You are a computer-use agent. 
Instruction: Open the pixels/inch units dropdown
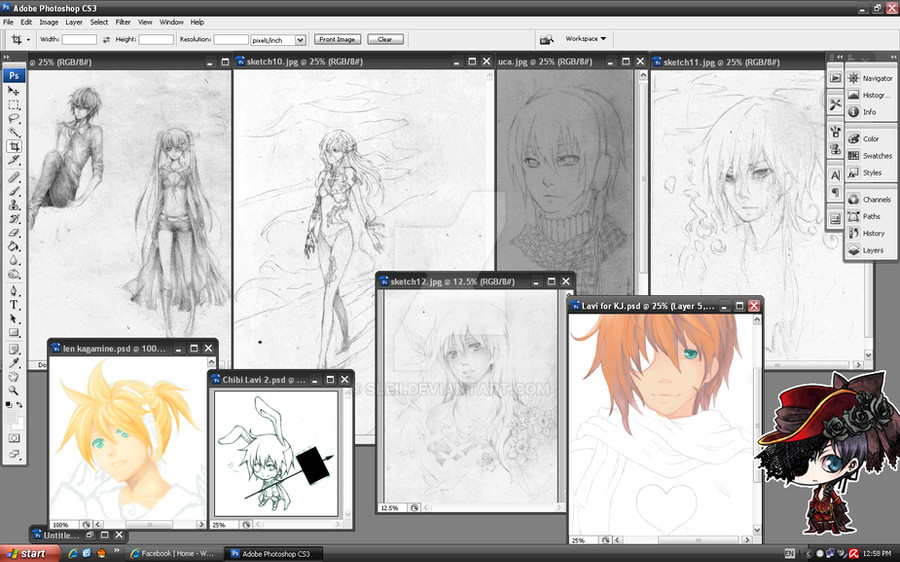[300, 40]
